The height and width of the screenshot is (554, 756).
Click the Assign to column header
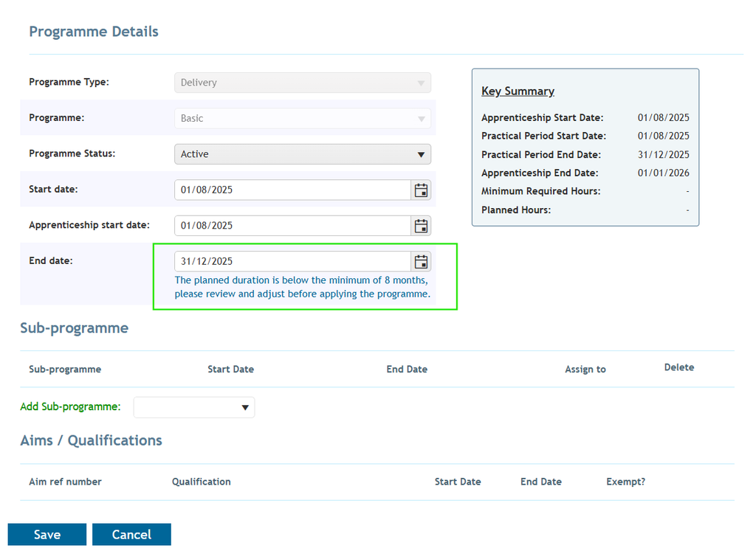(x=585, y=369)
